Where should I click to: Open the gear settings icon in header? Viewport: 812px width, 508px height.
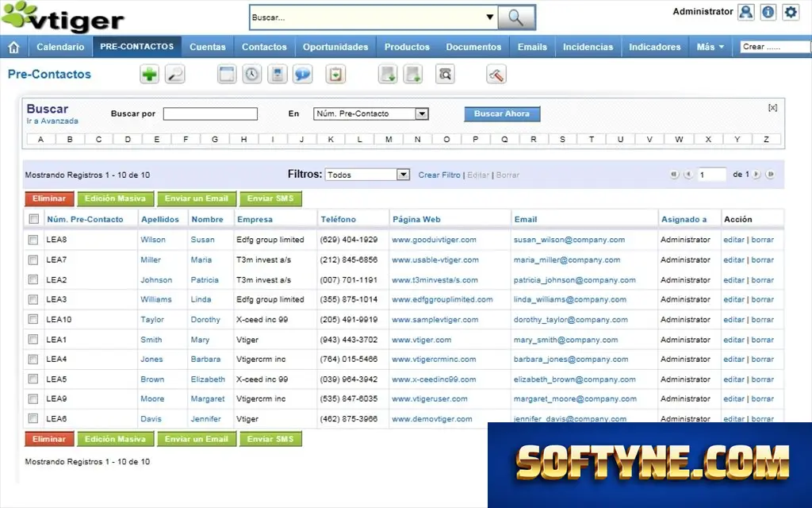coord(791,12)
